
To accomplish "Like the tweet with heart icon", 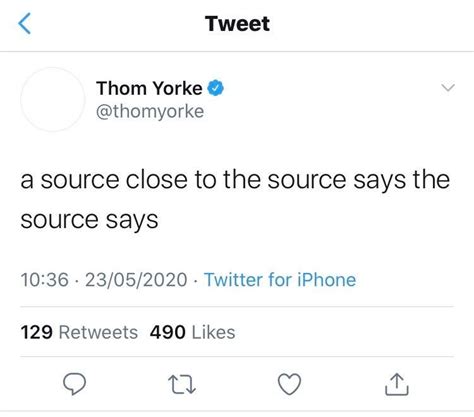I will (289, 384).
